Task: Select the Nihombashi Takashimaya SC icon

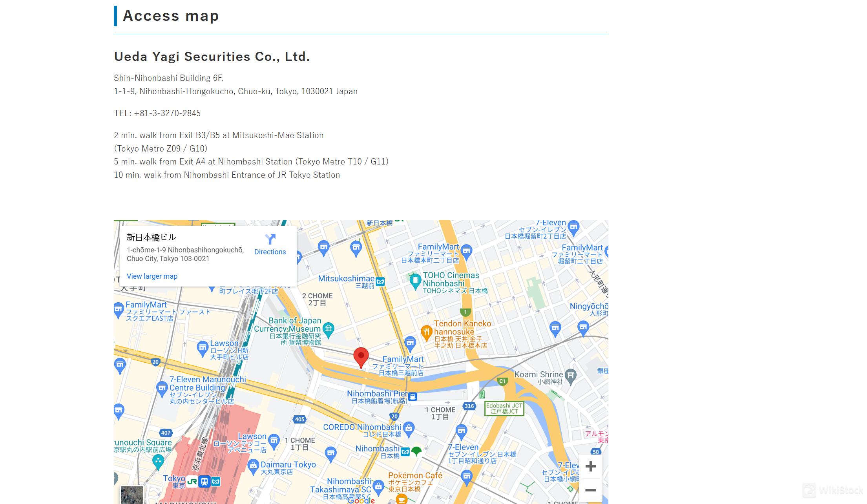Action: click(378, 487)
